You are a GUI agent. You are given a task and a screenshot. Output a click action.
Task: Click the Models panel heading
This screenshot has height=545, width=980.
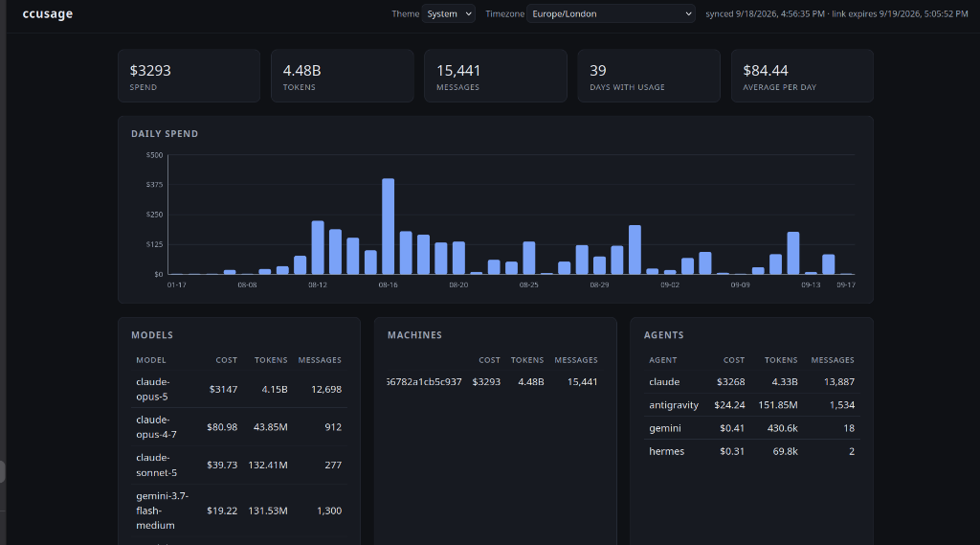tap(152, 335)
